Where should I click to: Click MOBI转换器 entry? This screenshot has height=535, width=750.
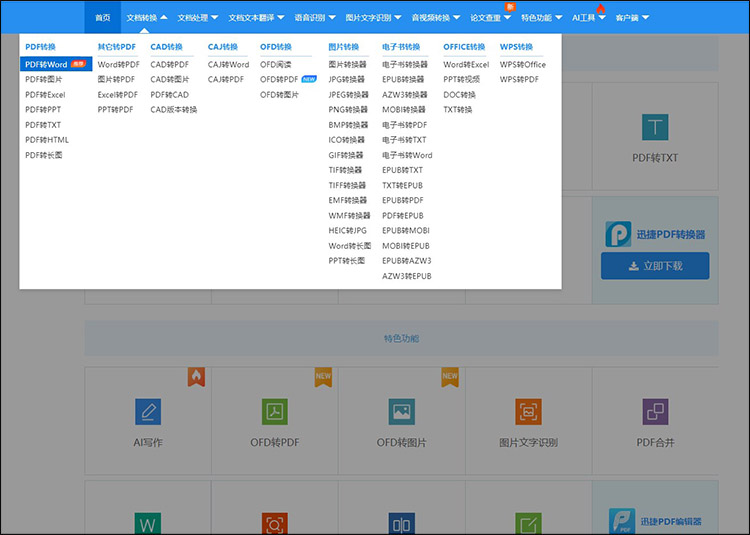(x=404, y=109)
